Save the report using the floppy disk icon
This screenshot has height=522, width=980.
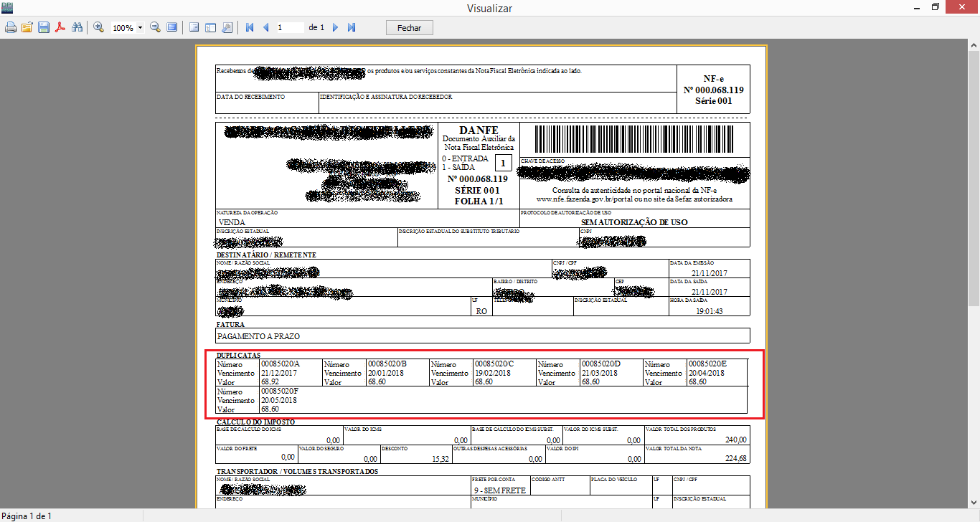click(44, 27)
